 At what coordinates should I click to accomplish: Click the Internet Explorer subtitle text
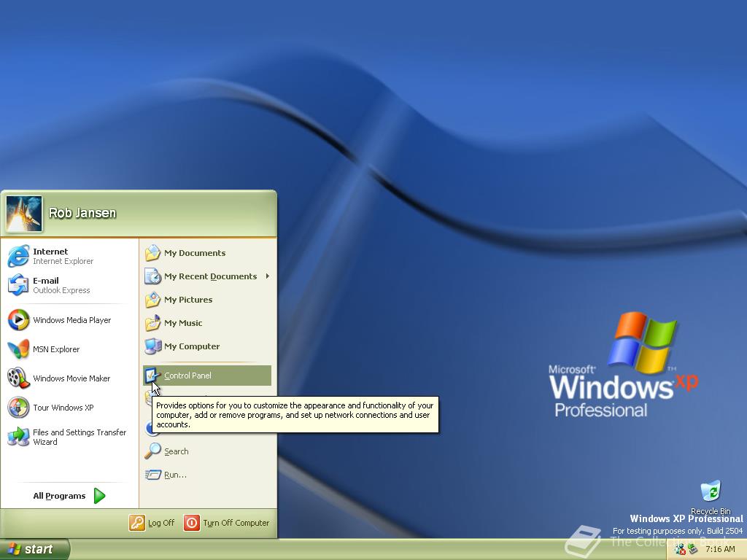point(63,261)
